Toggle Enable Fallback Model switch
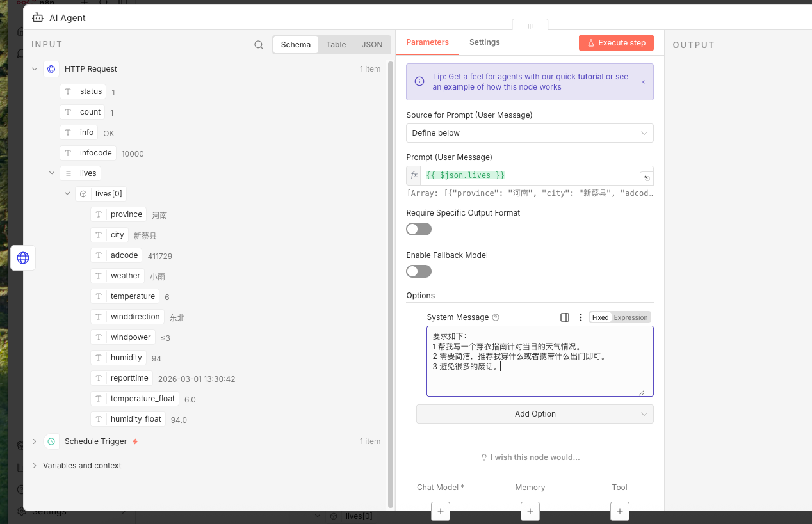This screenshot has height=524, width=812. [419, 271]
